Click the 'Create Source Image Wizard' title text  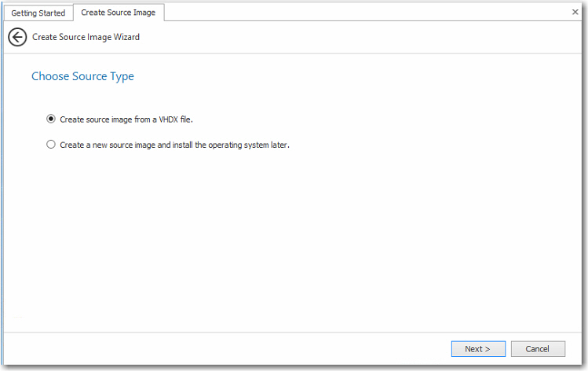86,37
